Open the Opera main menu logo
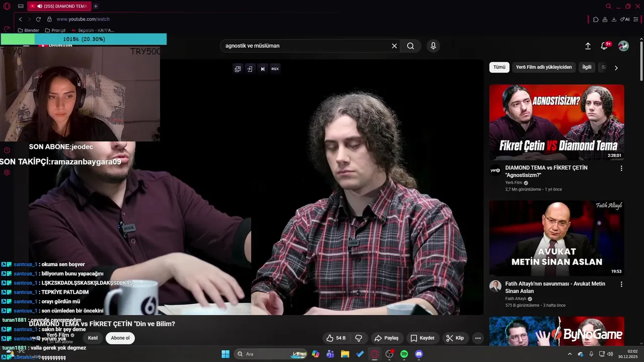 coord(7,7)
